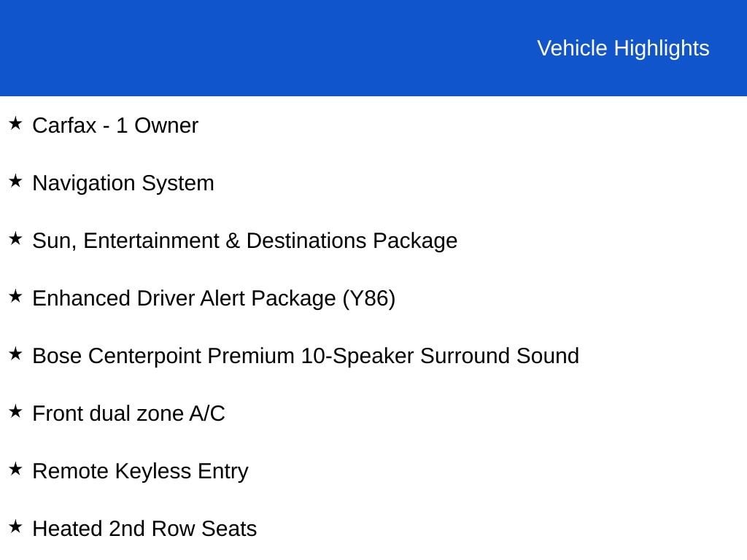The height and width of the screenshot is (560, 747).
Task: Click the star next to Heated 2nd Row Seats
Action: (x=15, y=526)
